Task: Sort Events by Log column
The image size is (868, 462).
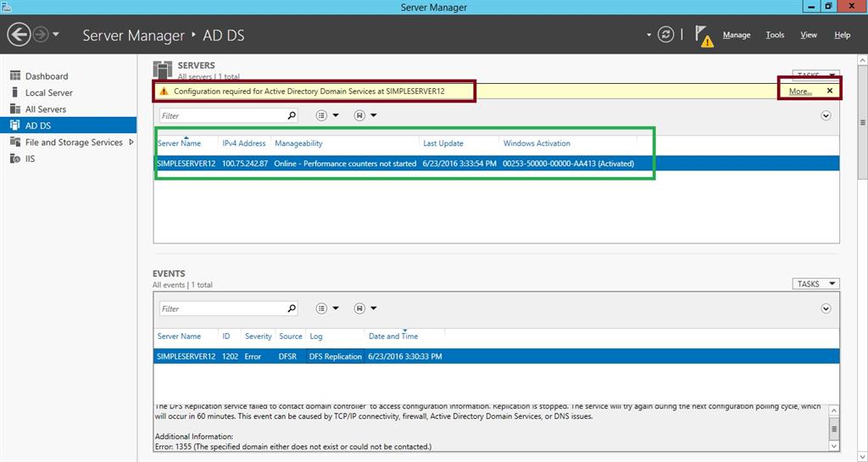Action: click(x=316, y=337)
